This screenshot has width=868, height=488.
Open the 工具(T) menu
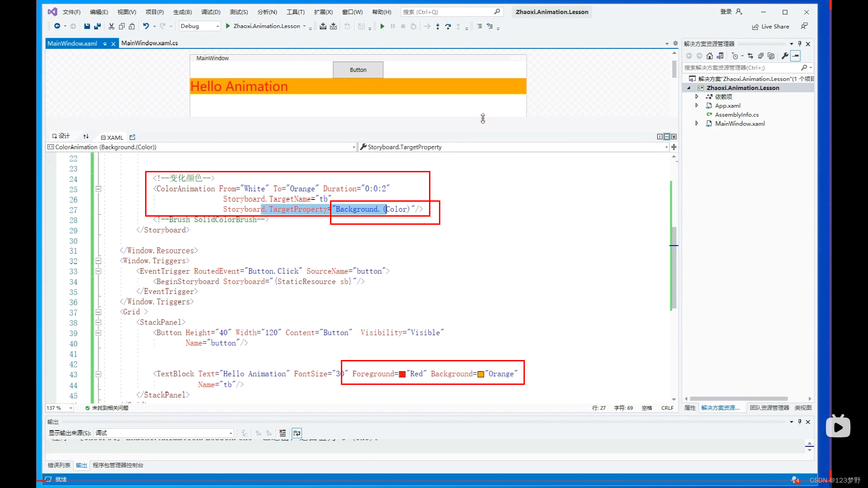coord(295,12)
